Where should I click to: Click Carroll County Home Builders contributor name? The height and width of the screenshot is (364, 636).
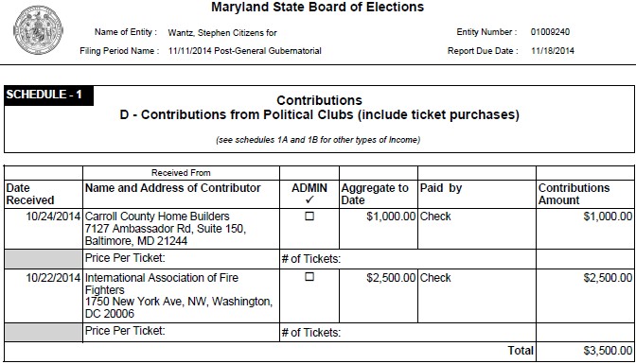pos(157,217)
